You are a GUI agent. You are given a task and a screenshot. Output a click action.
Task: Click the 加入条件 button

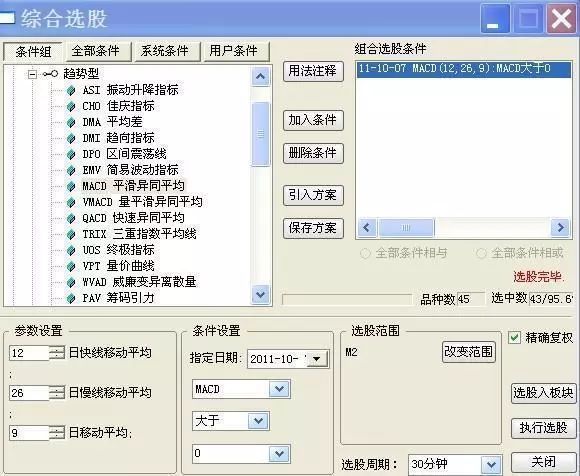[x=313, y=120]
